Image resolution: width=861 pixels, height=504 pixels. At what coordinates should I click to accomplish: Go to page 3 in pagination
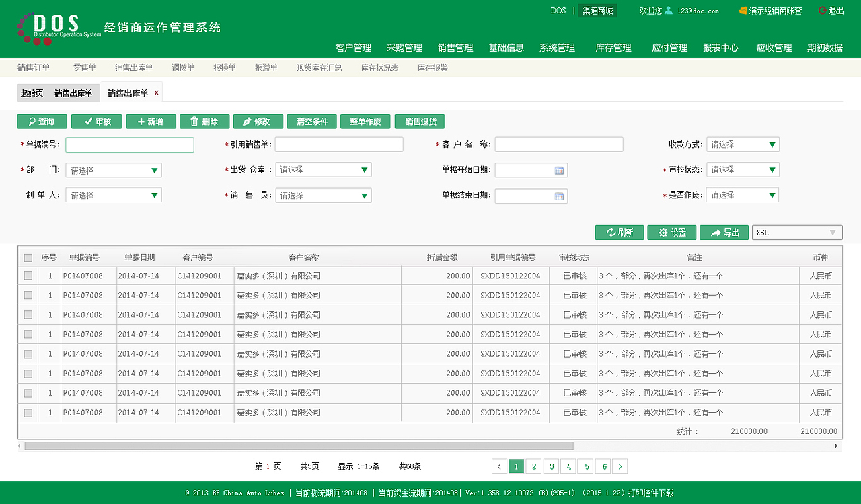551,466
